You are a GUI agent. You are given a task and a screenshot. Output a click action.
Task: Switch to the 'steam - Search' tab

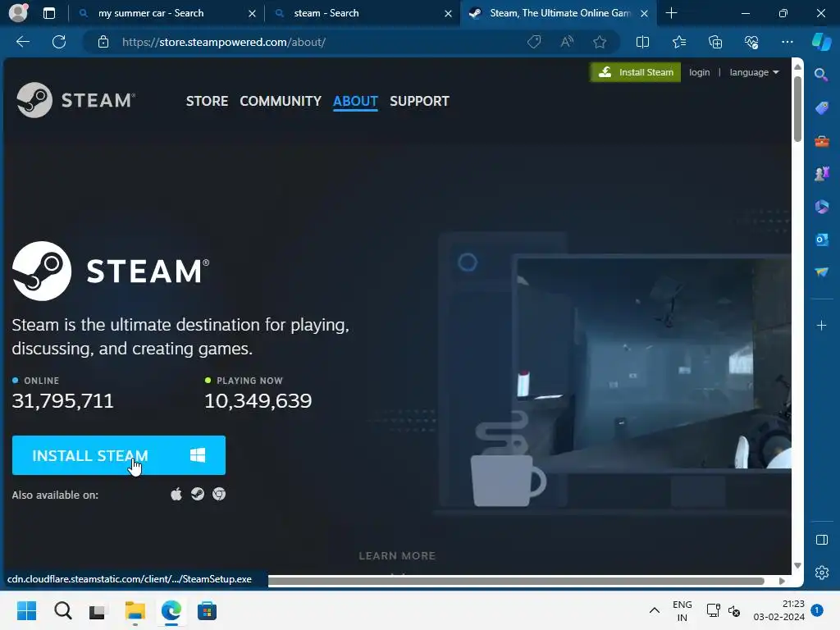point(326,13)
